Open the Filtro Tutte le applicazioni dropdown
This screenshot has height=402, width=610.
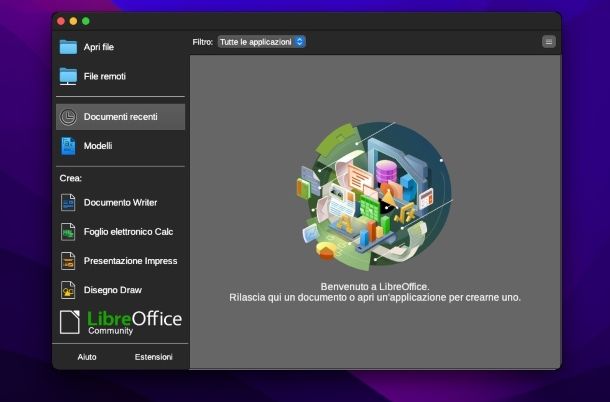coord(261,42)
